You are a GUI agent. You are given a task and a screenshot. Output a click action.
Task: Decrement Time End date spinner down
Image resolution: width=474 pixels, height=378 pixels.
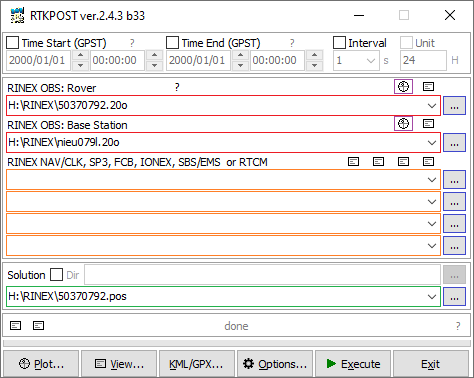pos(240,65)
